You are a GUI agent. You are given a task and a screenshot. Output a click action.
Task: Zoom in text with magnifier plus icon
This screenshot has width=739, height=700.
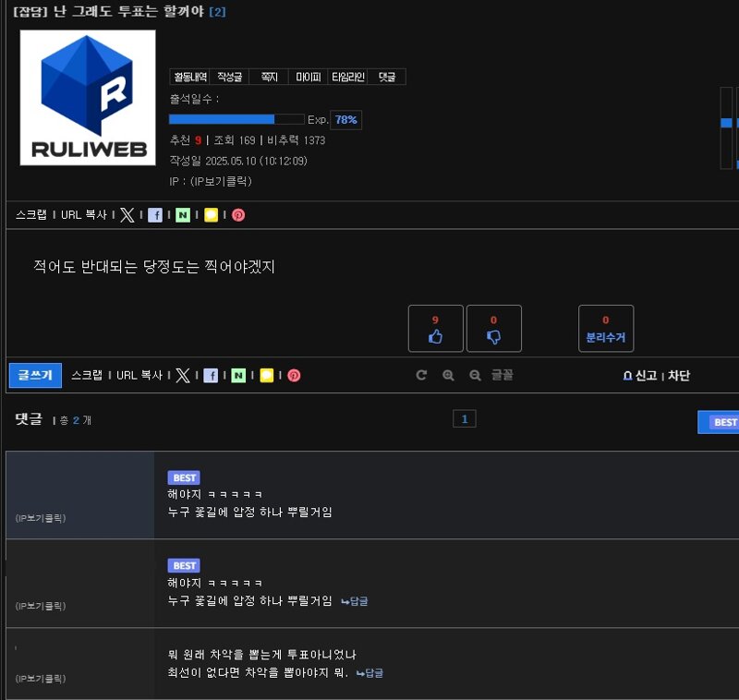(x=448, y=375)
